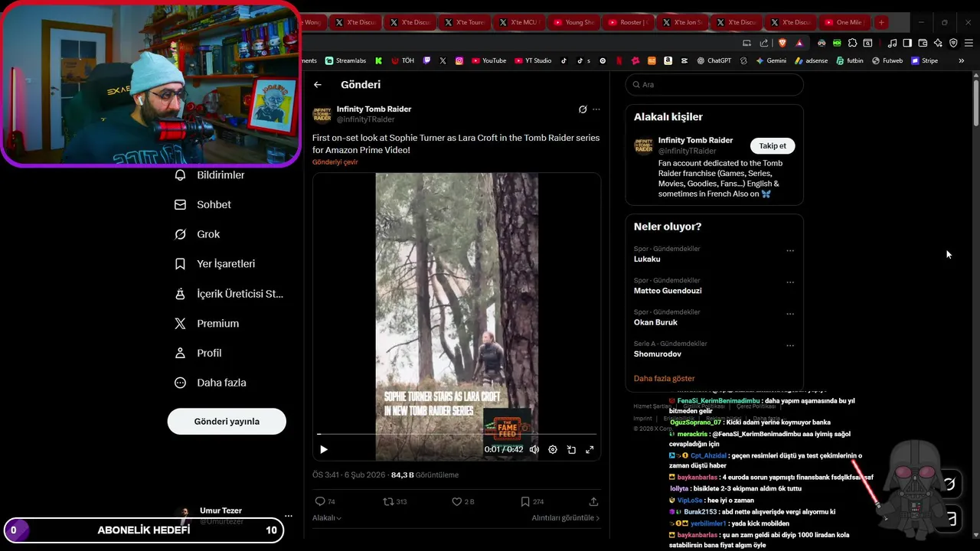
Task: Open the Lukaku trending topic
Action: [647, 259]
